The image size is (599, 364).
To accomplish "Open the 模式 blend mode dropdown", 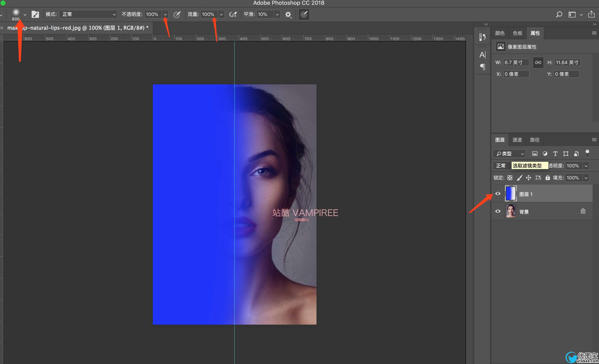I will (x=88, y=14).
